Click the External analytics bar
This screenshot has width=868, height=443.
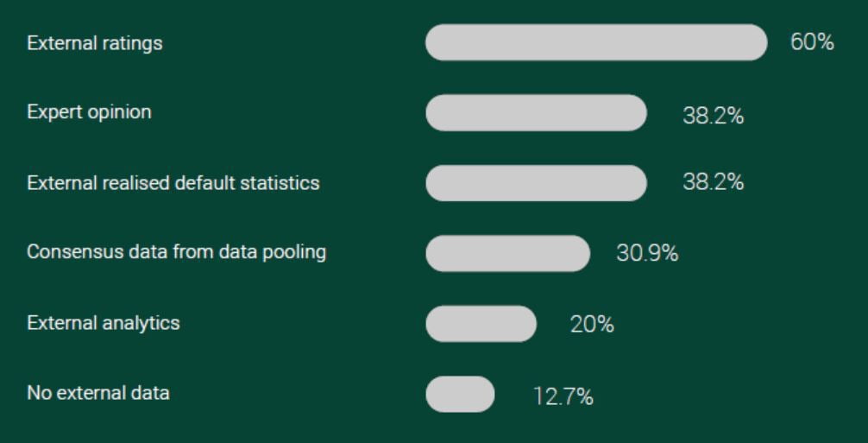(x=481, y=323)
